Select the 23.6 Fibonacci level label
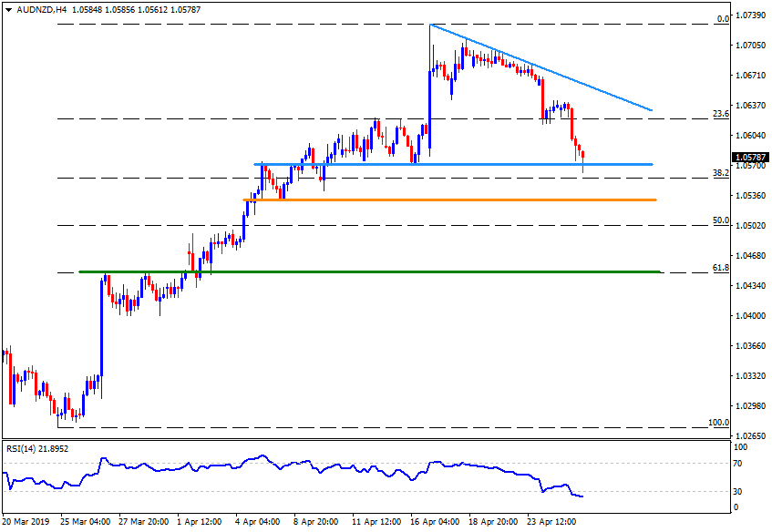772x532 pixels. click(x=721, y=114)
